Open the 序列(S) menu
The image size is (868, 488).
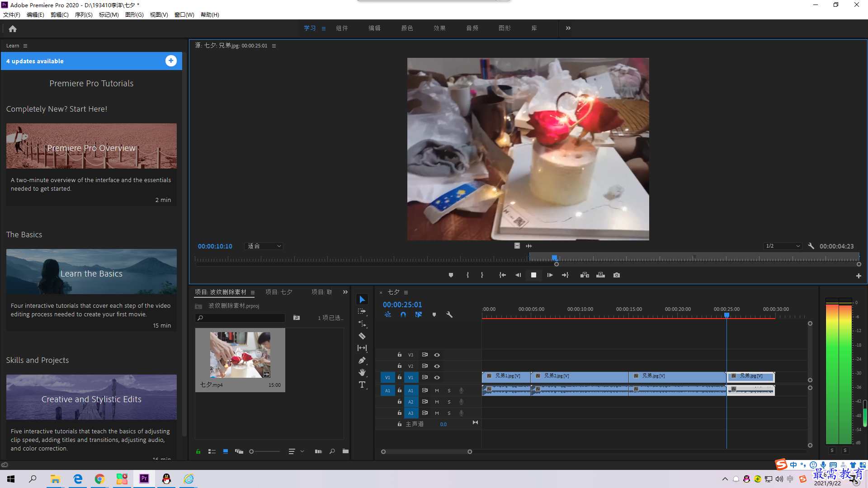(84, 15)
